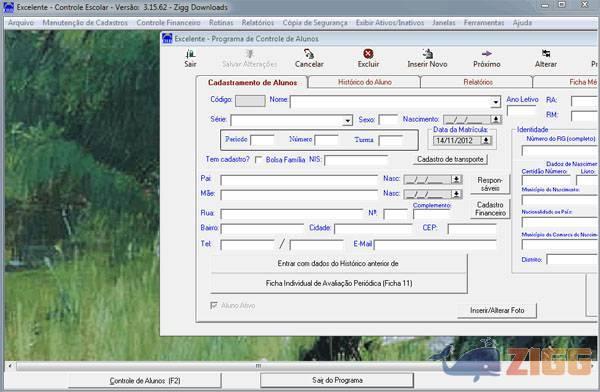Click the Ano Letivo input field
This screenshot has width=600, height=392.
(521, 111)
